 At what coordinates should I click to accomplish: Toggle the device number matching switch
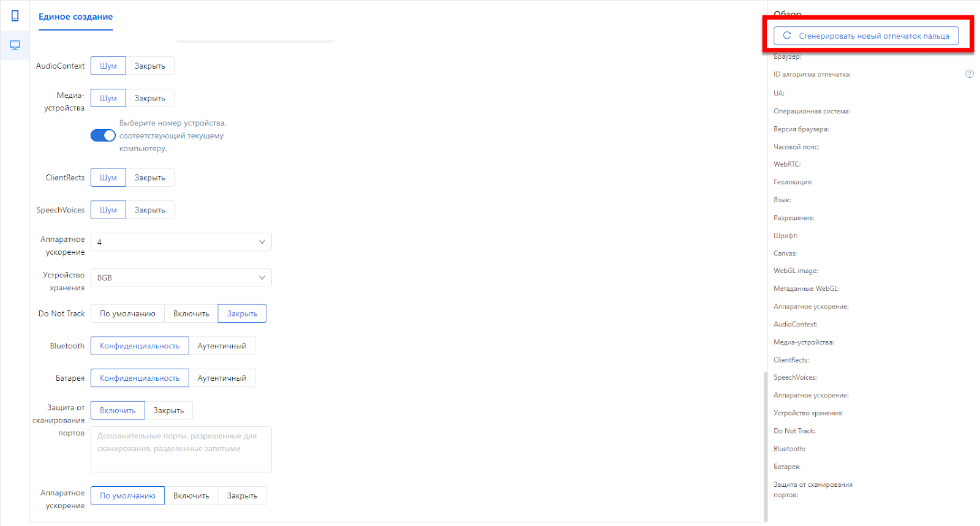click(x=103, y=135)
